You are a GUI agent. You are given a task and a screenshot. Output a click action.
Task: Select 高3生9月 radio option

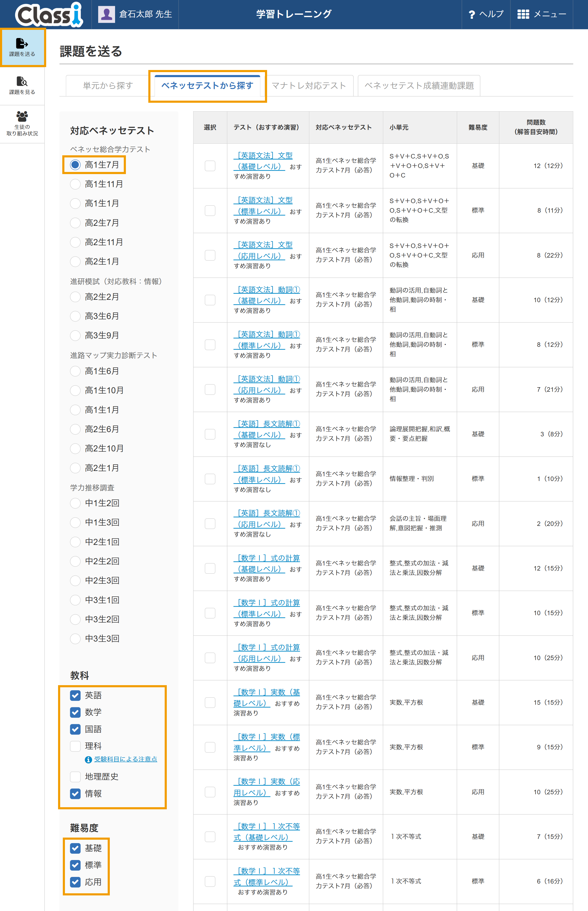75,335
